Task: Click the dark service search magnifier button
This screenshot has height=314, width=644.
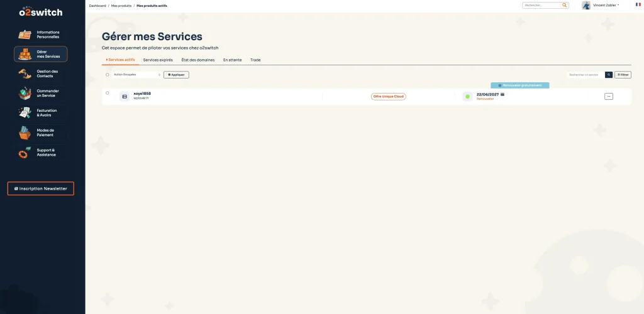Action: (609, 75)
